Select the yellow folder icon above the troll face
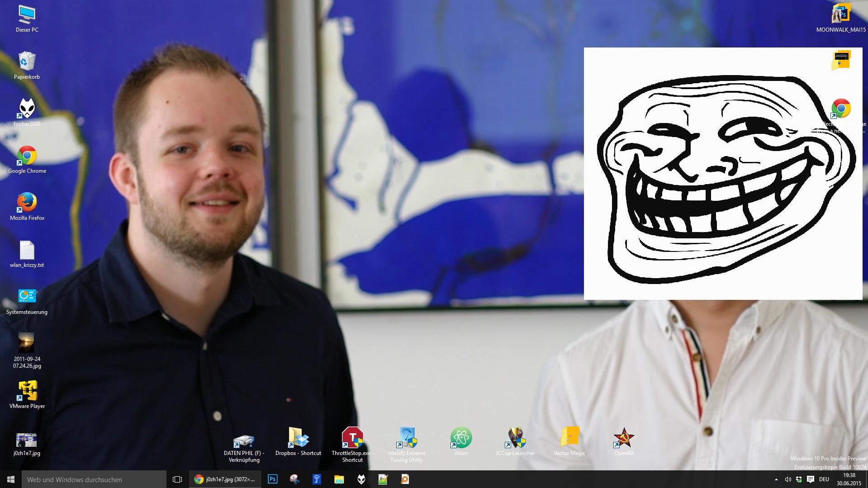 (x=841, y=61)
